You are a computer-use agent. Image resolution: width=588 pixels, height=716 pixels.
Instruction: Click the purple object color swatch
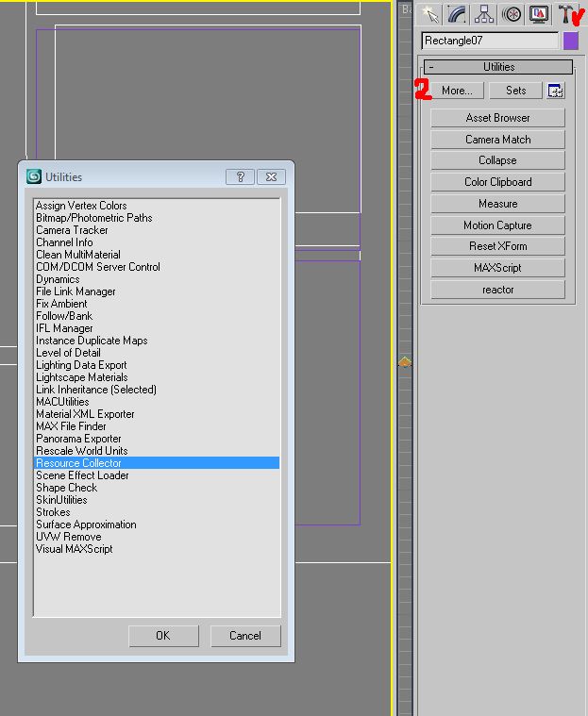pos(571,41)
